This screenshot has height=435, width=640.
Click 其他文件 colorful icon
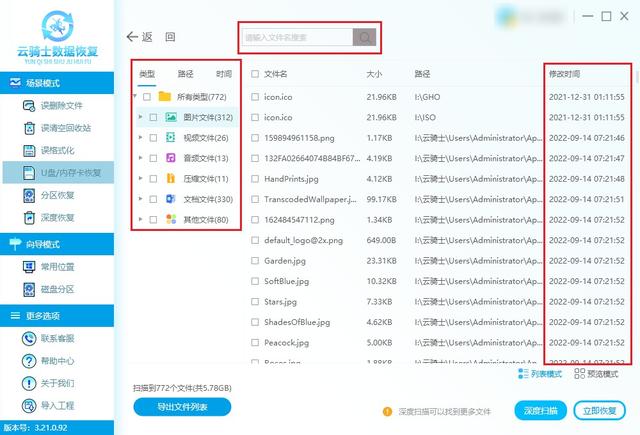pos(171,219)
